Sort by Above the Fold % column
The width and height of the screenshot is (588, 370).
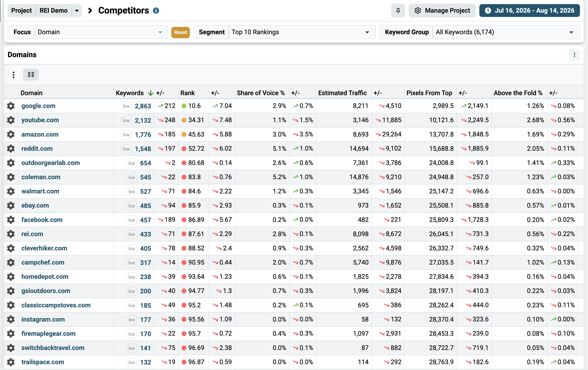(x=518, y=93)
